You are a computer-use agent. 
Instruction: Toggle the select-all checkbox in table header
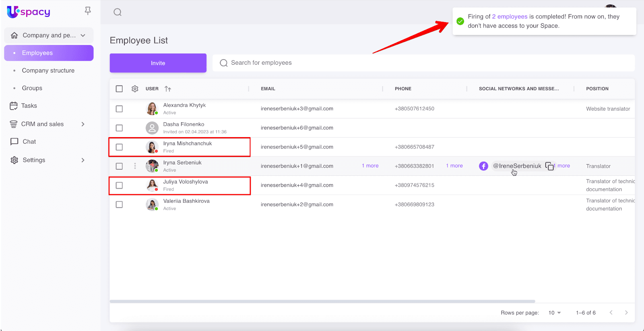[x=119, y=89]
